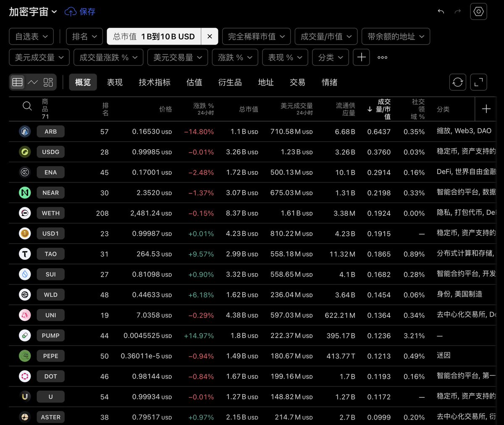This screenshot has height=425, width=504.
Task: Click TAO price 264.53 USD
Action: [x=154, y=254]
